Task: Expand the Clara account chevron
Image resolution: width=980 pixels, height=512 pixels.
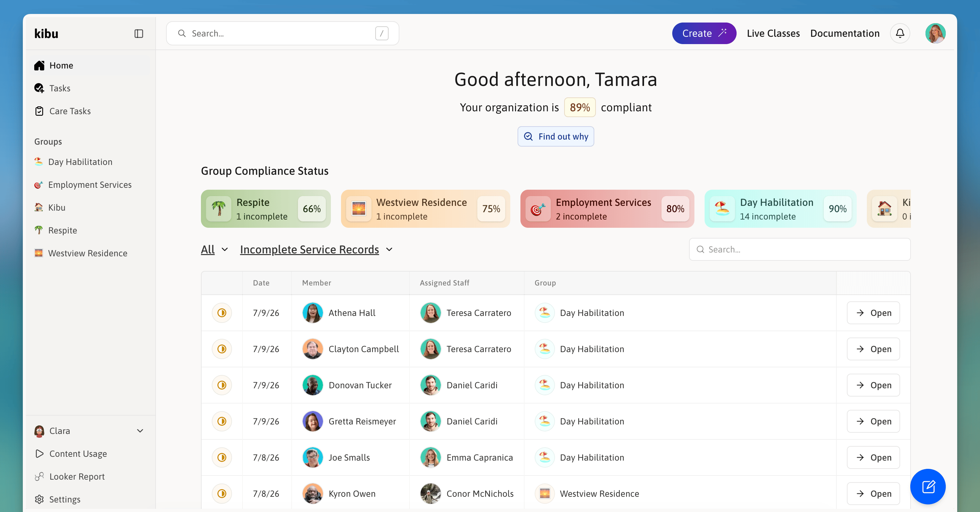Action: click(140, 431)
